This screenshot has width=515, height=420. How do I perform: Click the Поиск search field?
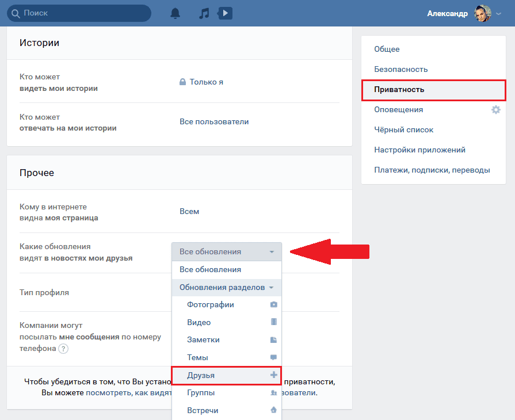[x=79, y=13]
